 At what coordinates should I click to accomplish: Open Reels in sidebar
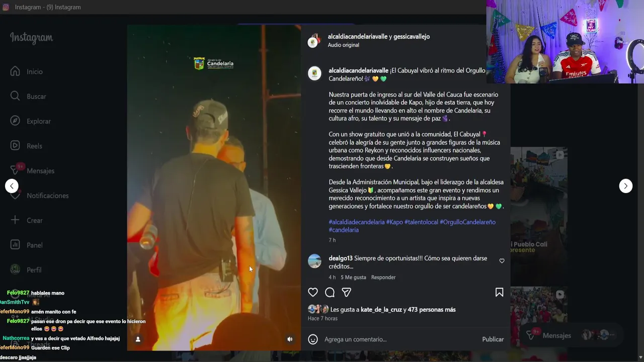pyautogui.click(x=34, y=146)
